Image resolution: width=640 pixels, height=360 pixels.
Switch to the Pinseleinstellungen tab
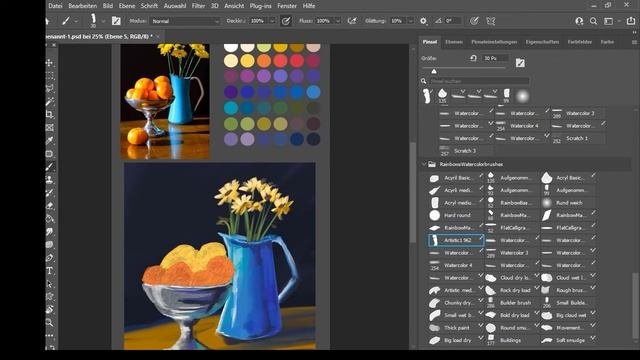494,42
